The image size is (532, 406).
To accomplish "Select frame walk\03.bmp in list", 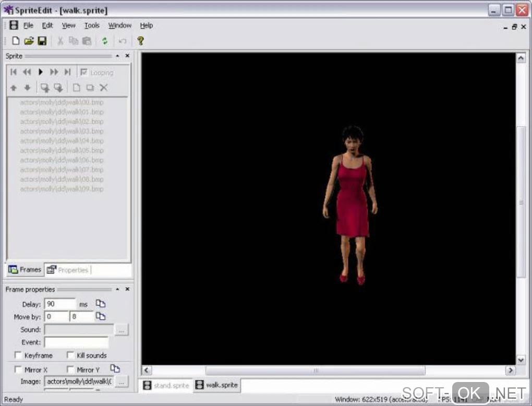I will 62,131.
